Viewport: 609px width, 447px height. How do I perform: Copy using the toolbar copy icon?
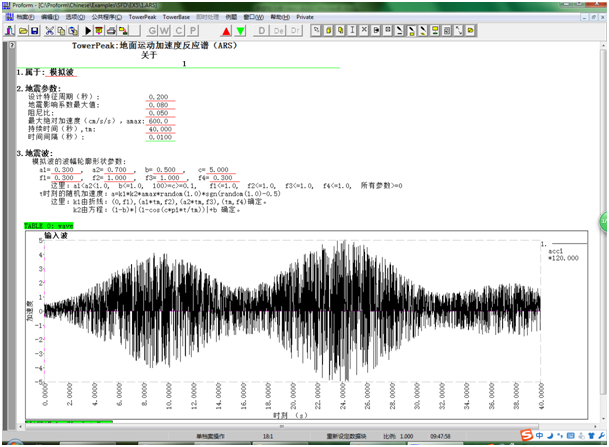61,31
